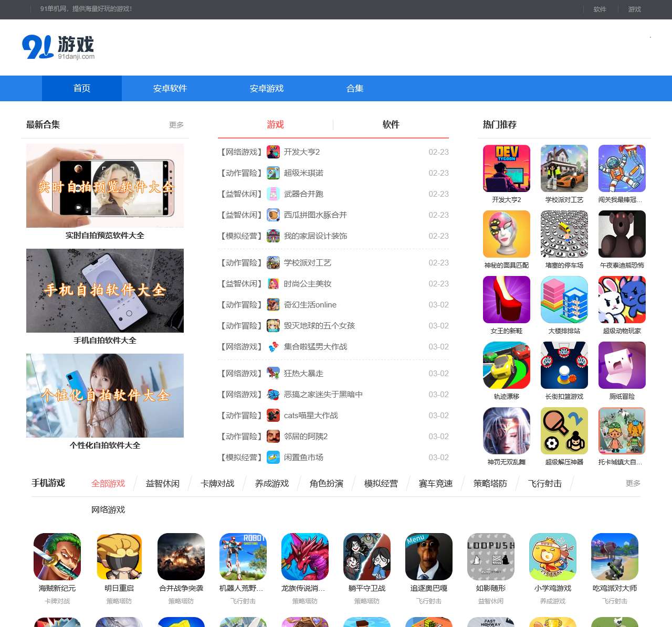
Task: Open the 实时自拍预览软件大全 collection thumbnail
Action: tap(105, 186)
